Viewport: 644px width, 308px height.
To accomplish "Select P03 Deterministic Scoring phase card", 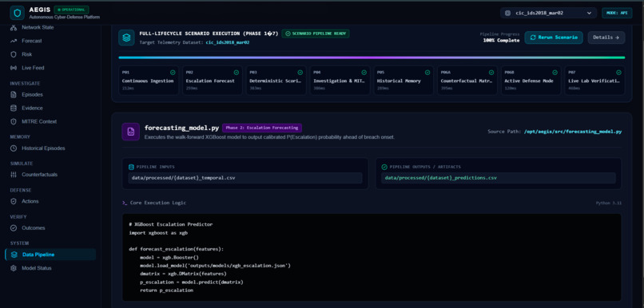I will 276,81.
